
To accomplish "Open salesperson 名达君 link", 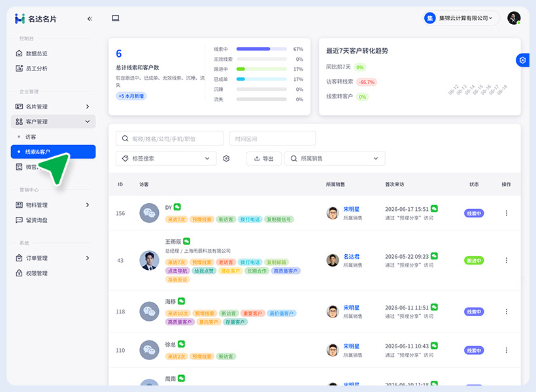I will 352,256.
